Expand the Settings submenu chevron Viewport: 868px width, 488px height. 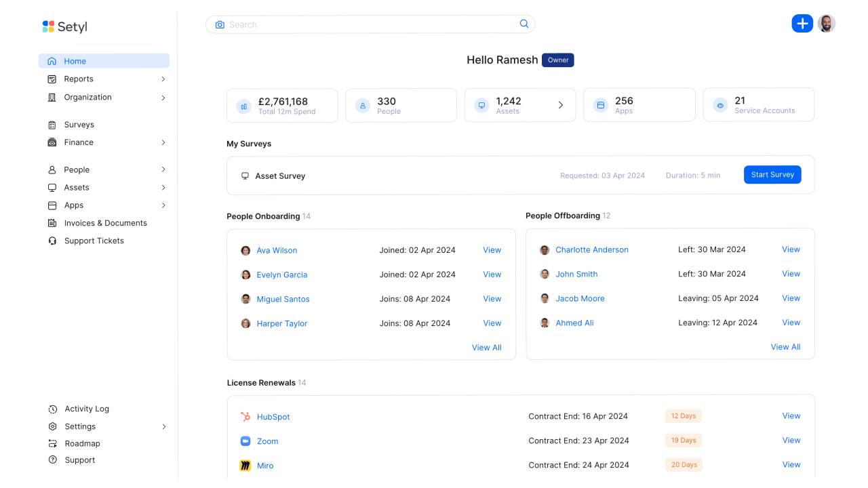pyautogui.click(x=163, y=427)
